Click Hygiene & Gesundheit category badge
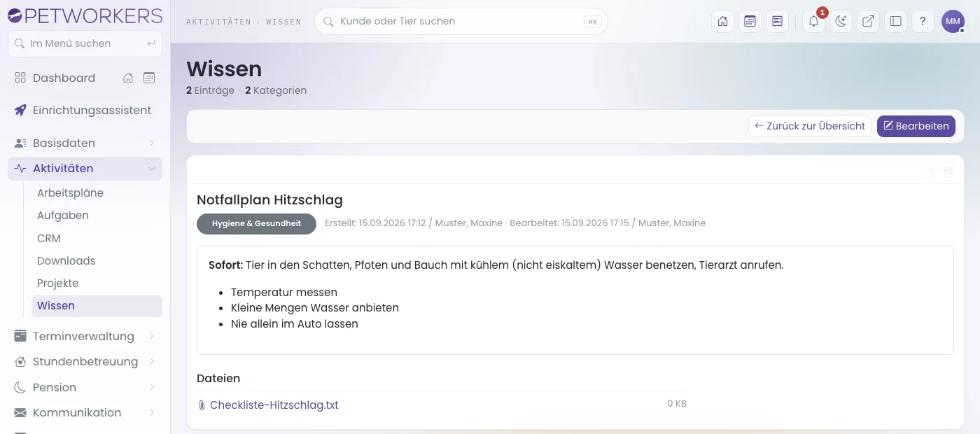The width and height of the screenshot is (980, 434). tap(256, 223)
